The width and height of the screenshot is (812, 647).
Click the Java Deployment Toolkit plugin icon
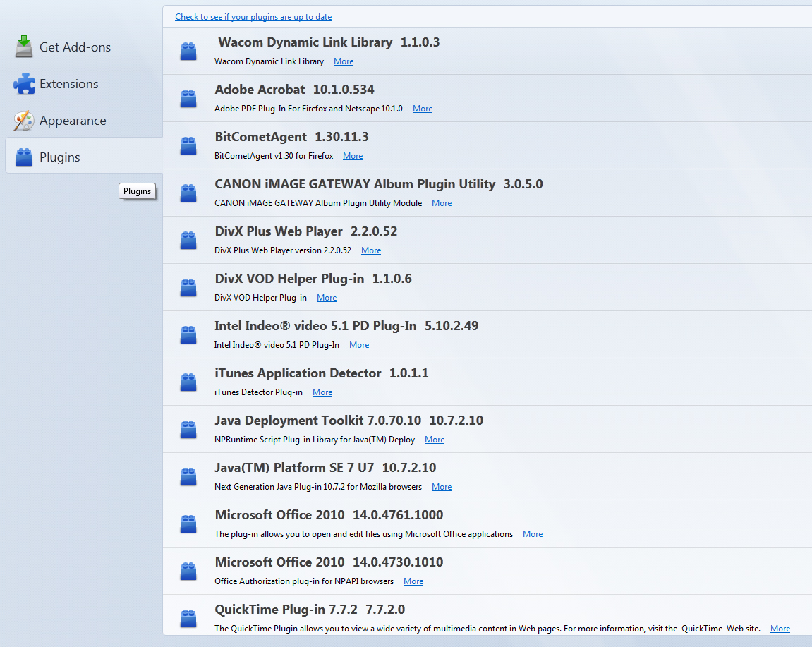click(188, 429)
